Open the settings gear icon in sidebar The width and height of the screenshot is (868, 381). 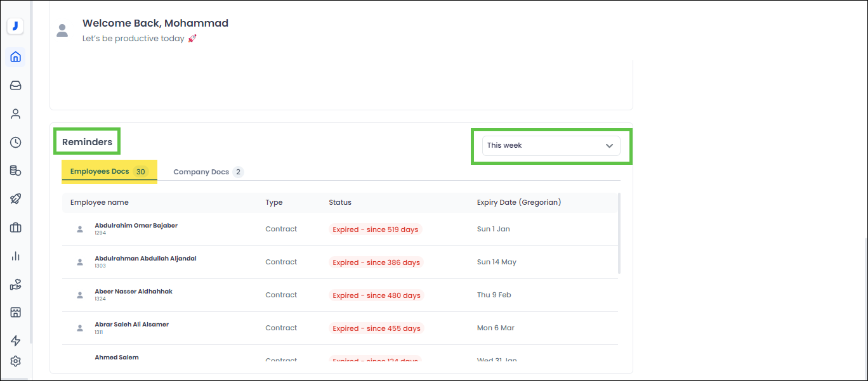pos(16,361)
